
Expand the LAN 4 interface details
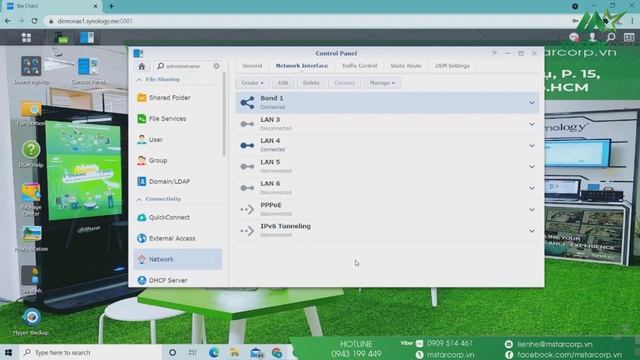tap(531, 145)
